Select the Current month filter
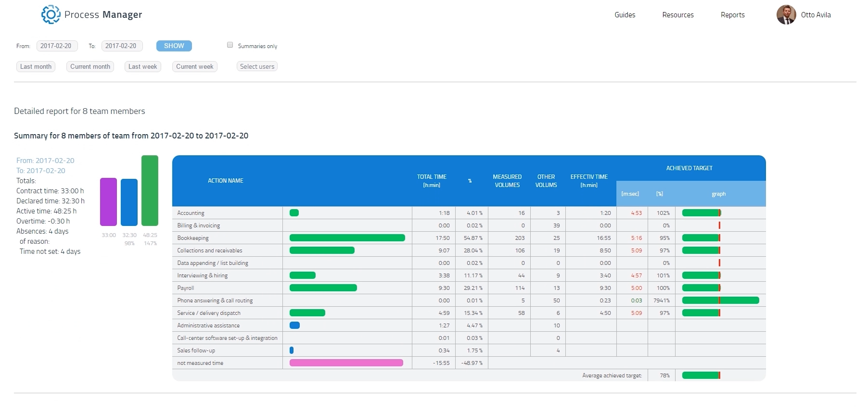This screenshot has width=868, height=412. pos(90,67)
